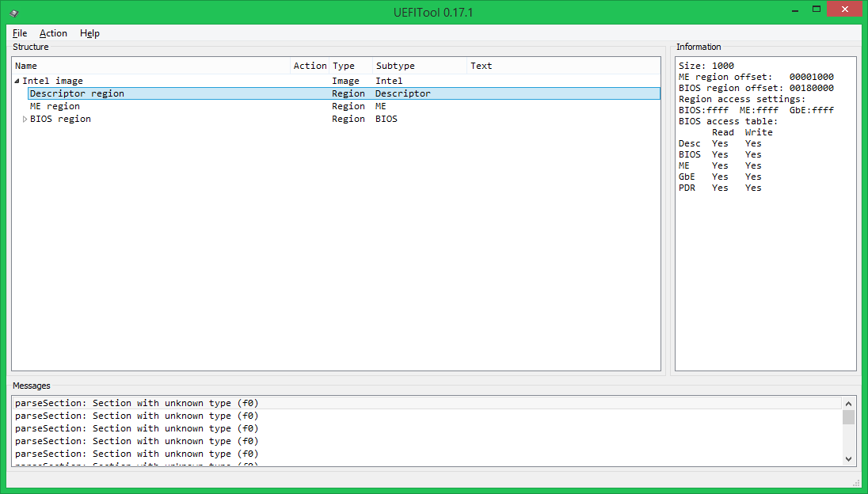Viewport: 868px width, 494px height.
Task: Select the Intel image row
Action: (336, 81)
